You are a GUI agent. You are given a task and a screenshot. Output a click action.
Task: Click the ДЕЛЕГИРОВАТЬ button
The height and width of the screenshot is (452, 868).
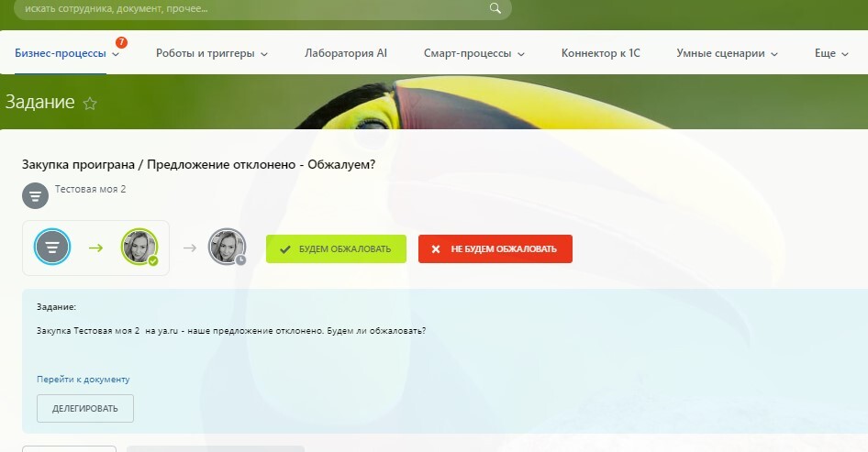pos(85,409)
